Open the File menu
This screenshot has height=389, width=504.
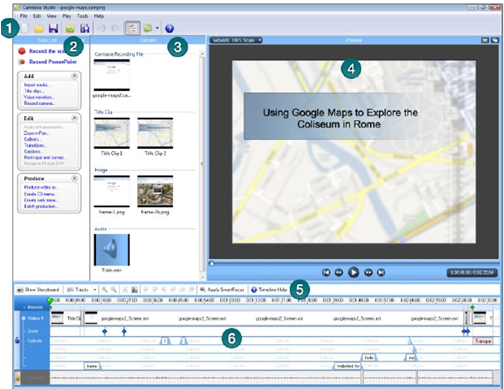(24, 16)
